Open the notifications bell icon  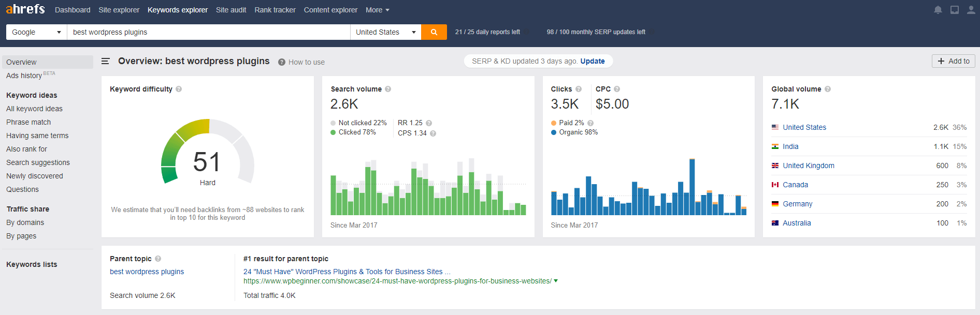coord(938,10)
